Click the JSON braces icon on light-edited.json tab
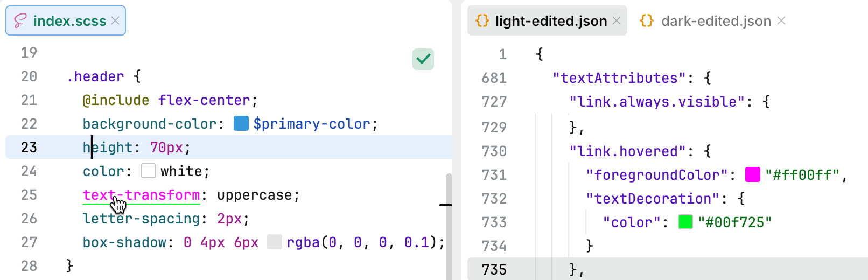Viewport: 868px width, 280px height. 482,21
